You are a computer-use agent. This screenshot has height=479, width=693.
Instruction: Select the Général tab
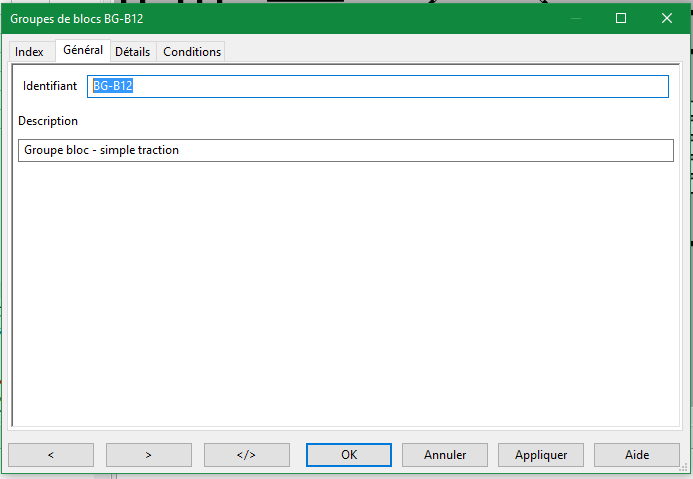[x=82, y=50]
